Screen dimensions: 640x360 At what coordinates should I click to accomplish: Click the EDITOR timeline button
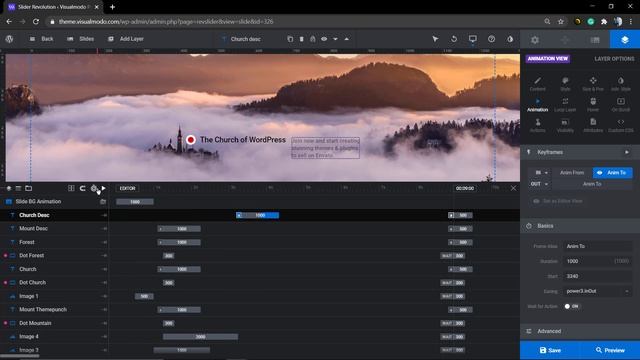pyautogui.click(x=127, y=188)
